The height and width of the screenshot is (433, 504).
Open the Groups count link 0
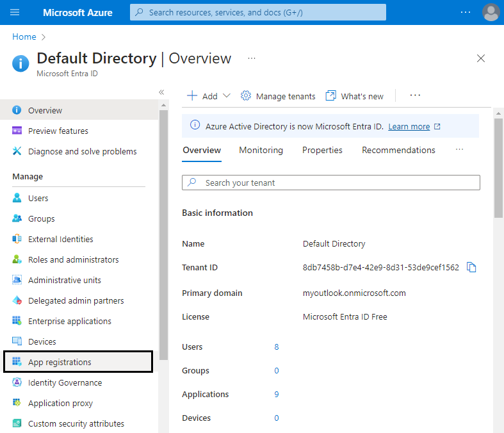coord(277,371)
